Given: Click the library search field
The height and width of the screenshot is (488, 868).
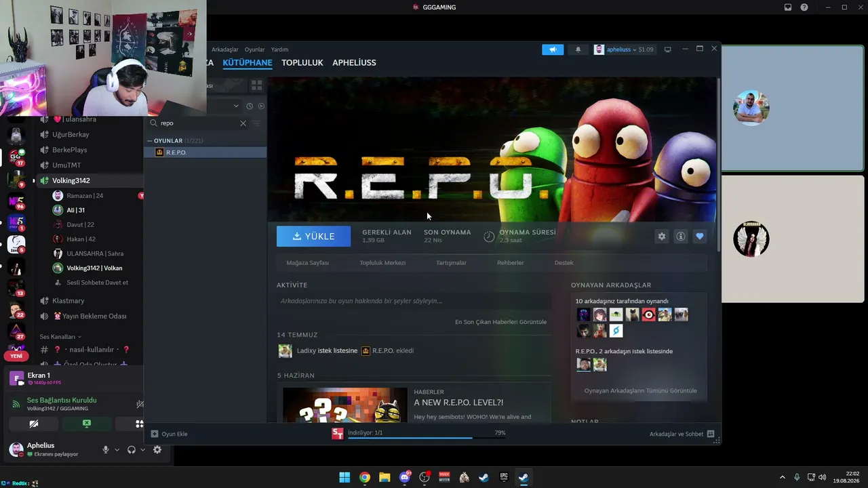Looking at the screenshot, I should (199, 123).
